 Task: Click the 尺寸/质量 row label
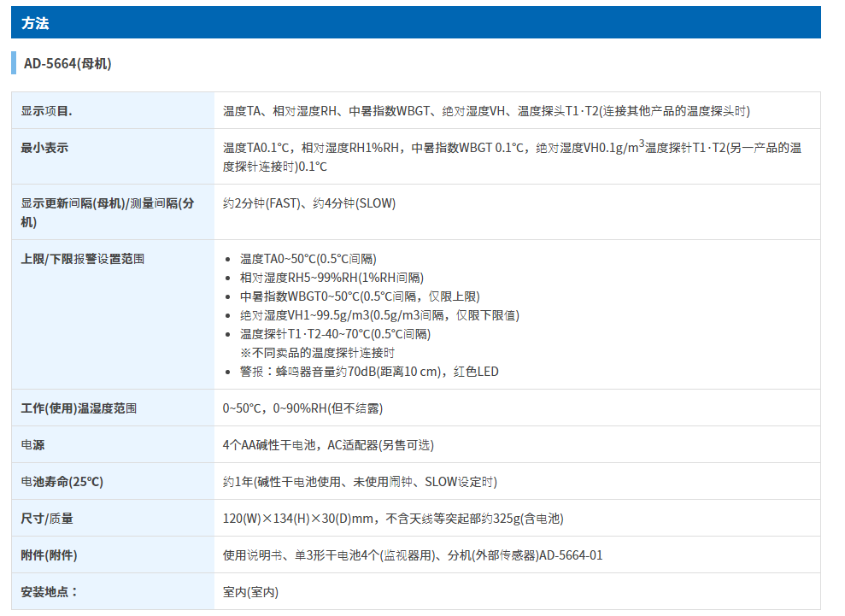47,519
